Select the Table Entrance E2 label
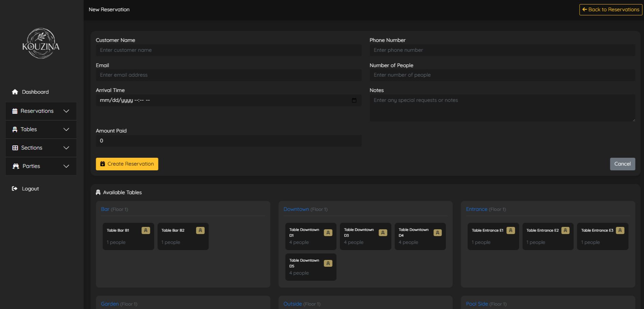The width and height of the screenshot is (644, 309). [x=542, y=231]
